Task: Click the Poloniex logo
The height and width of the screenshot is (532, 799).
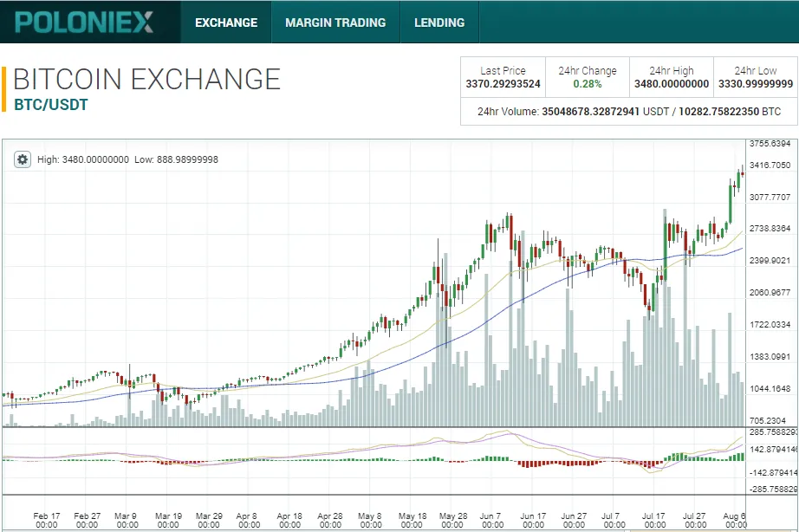Action: point(84,23)
